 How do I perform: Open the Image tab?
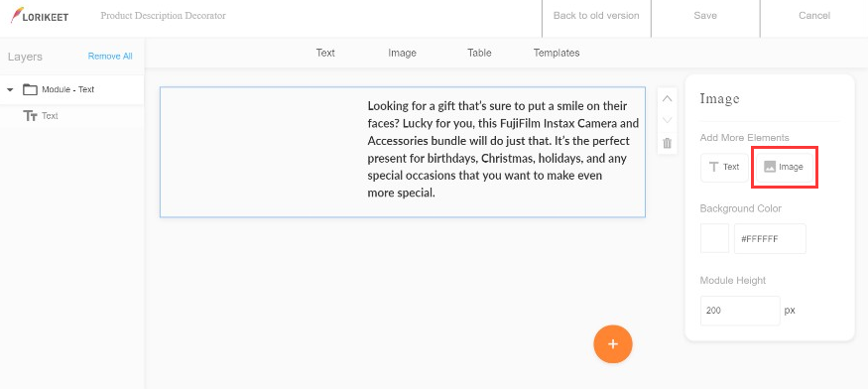click(403, 54)
